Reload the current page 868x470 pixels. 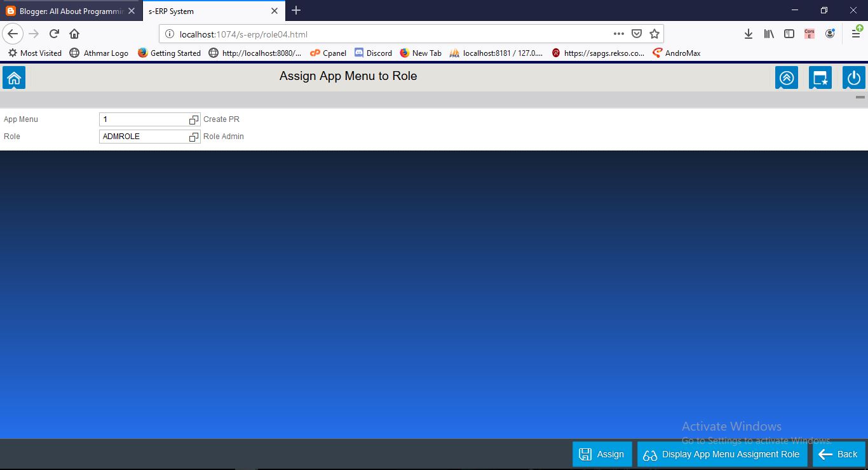(54, 34)
